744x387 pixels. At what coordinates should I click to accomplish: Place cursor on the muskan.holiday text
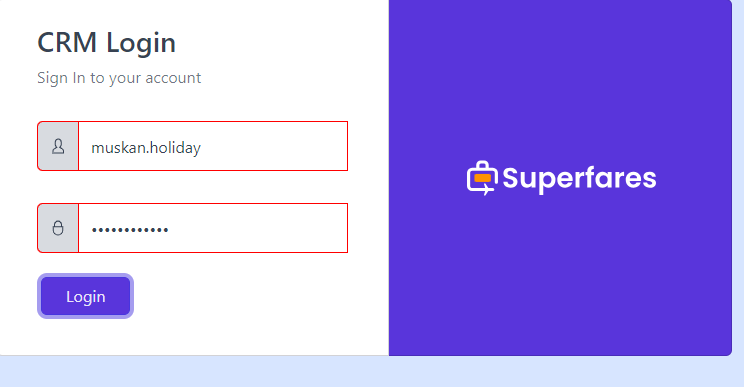(146, 148)
